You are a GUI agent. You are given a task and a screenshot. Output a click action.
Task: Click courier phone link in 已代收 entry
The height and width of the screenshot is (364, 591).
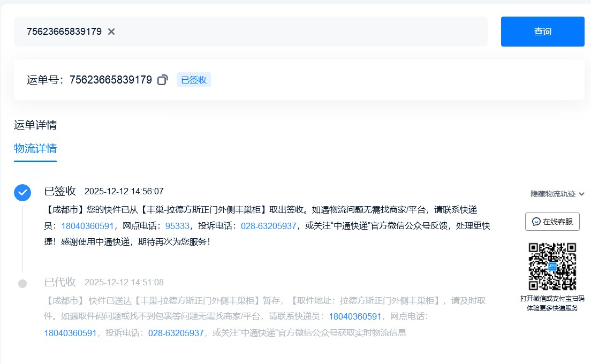coord(355,316)
